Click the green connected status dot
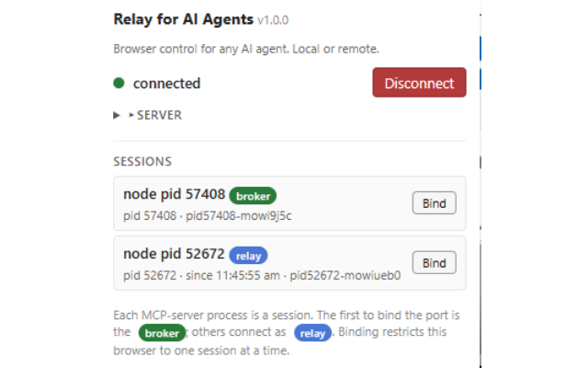This screenshot has width=588, height=368. 119,83
